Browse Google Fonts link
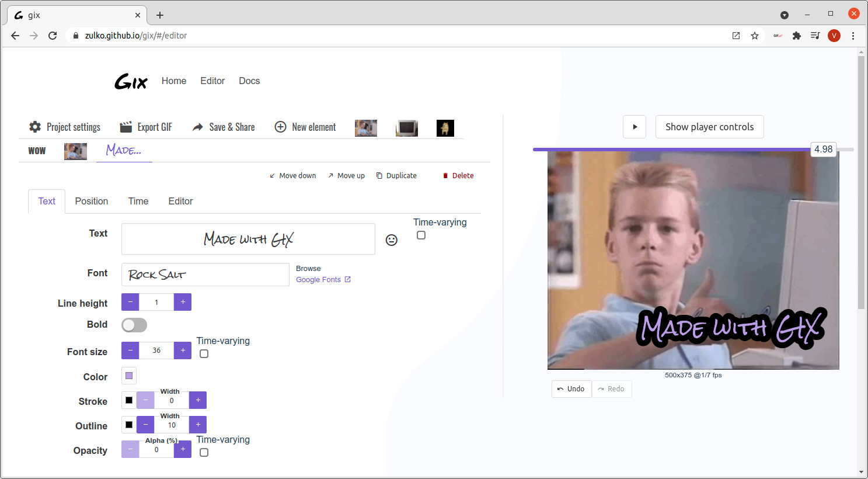Viewport: 868px width, 479px height. point(323,280)
